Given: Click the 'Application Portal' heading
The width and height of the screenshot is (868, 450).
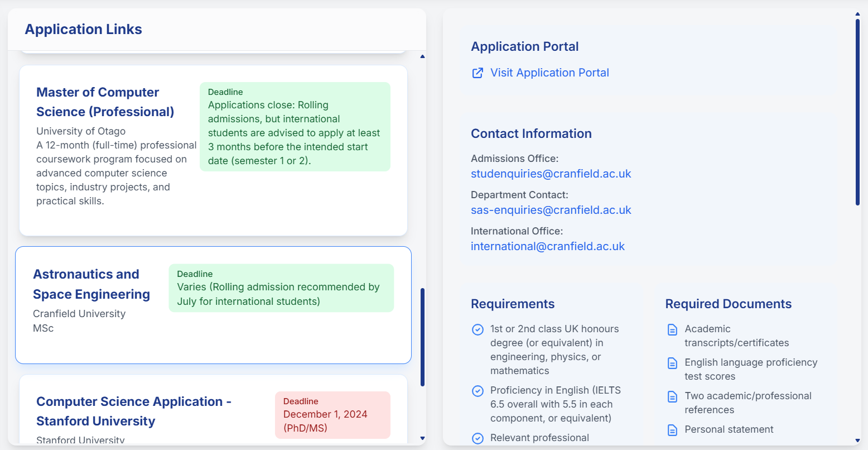Looking at the screenshot, I should (x=525, y=47).
